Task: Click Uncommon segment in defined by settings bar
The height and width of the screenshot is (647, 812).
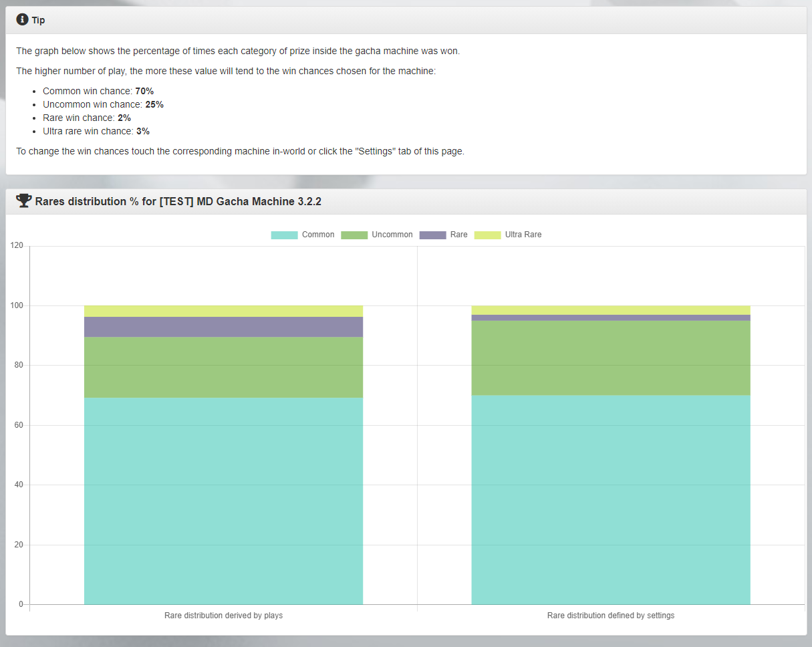Action: click(610, 358)
